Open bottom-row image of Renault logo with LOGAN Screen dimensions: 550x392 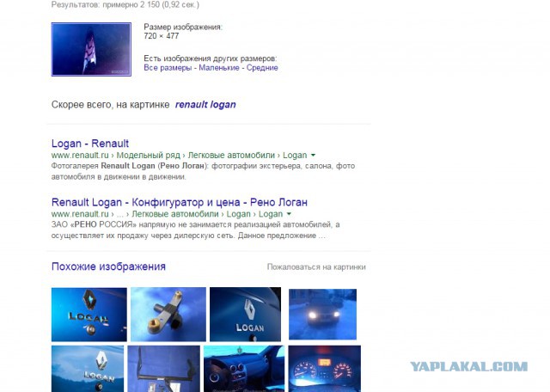coord(88,369)
